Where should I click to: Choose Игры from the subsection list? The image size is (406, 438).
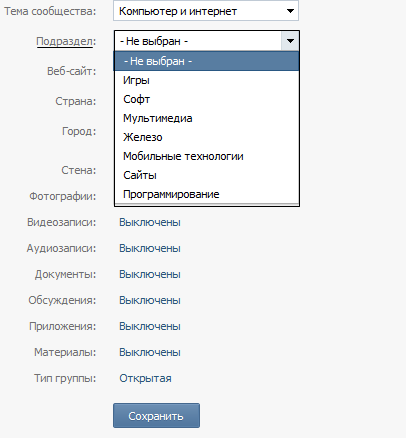207,80
